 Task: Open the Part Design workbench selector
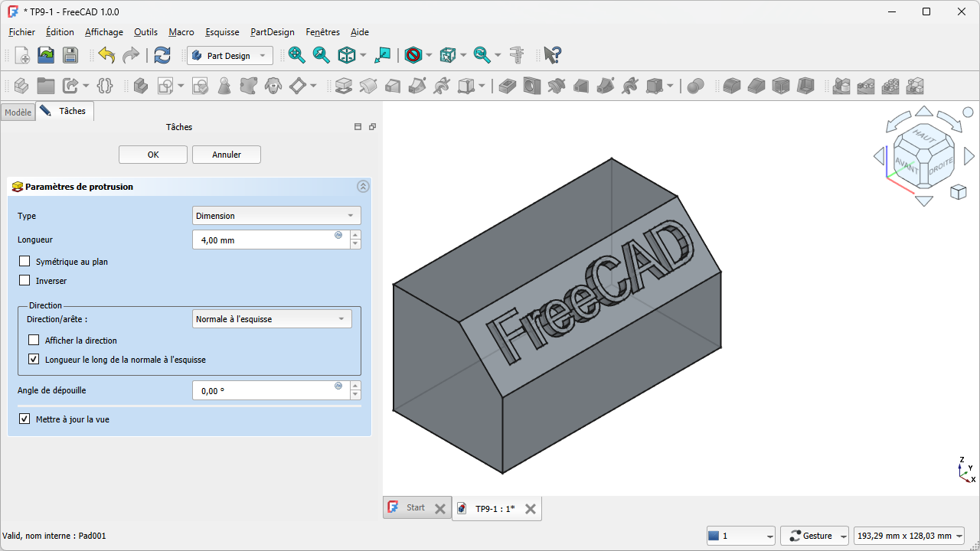pyautogui.click(x=230, y=56)
